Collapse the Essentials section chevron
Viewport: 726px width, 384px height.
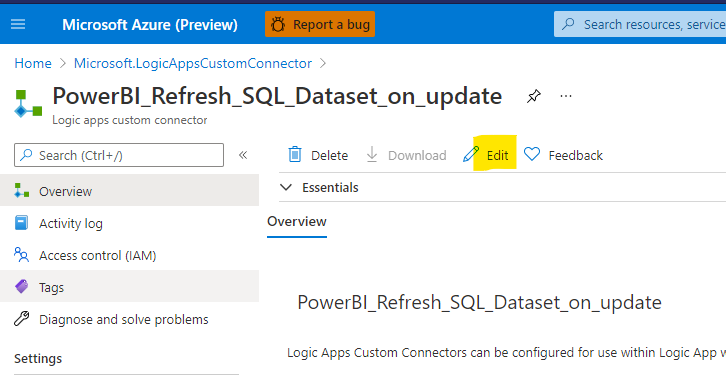point(286,188)
